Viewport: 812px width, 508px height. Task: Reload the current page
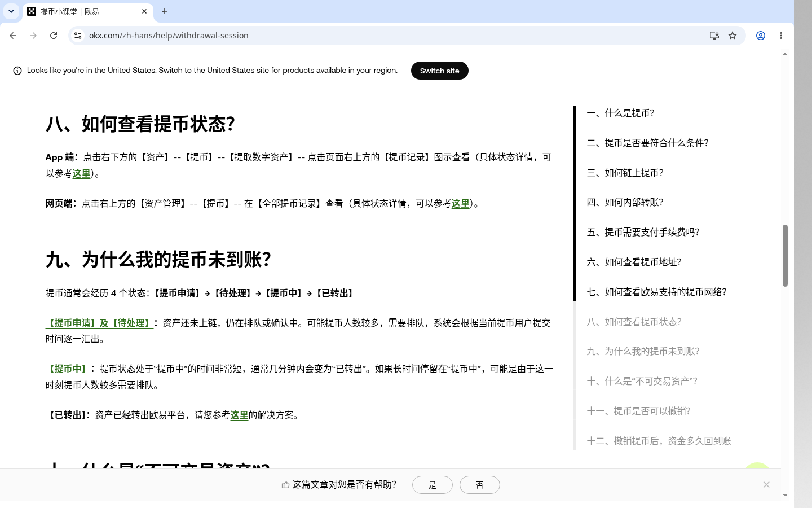tap(54, 36)
